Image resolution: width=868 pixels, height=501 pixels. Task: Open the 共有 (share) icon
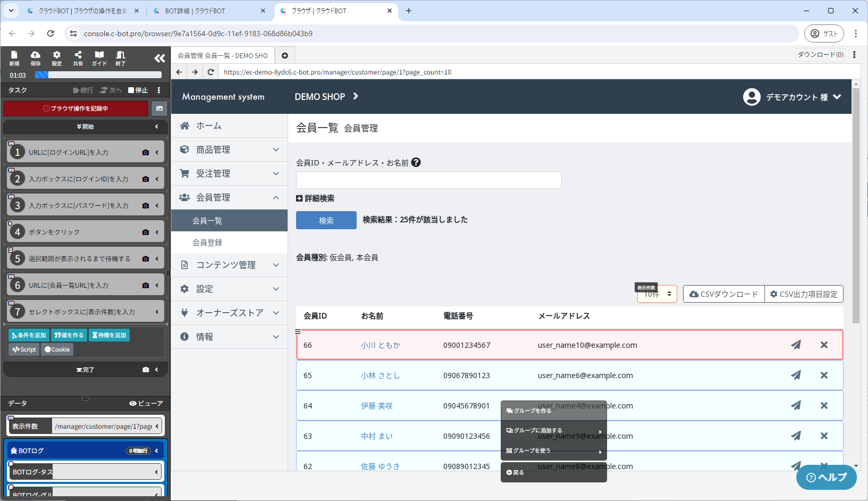78,58
